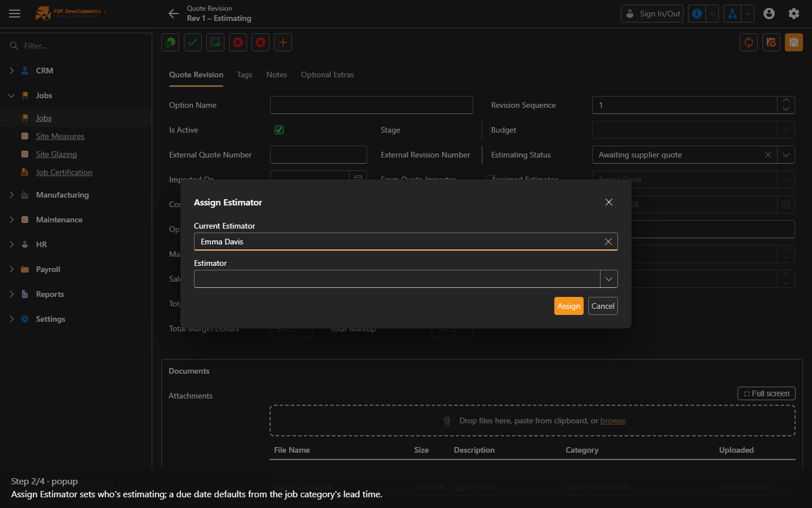The width and height of the screenshot is (812, 508).
Task: Switch to the Optional Extras tab
Action: coord(328,75)
